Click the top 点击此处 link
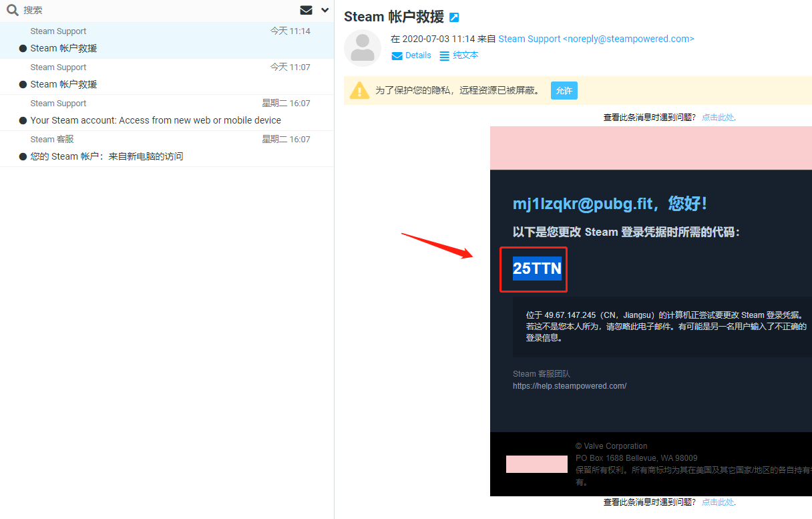Screen dimensions: 812x519 click(717, 117)
